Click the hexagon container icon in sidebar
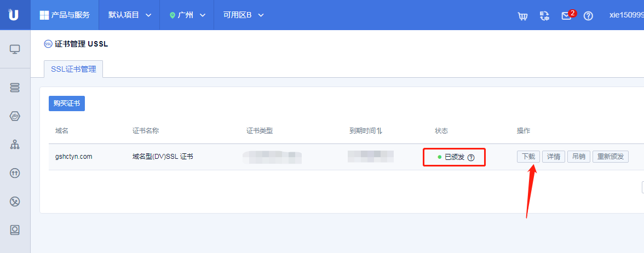Viewport: 644px width, 253px height. 15,117
